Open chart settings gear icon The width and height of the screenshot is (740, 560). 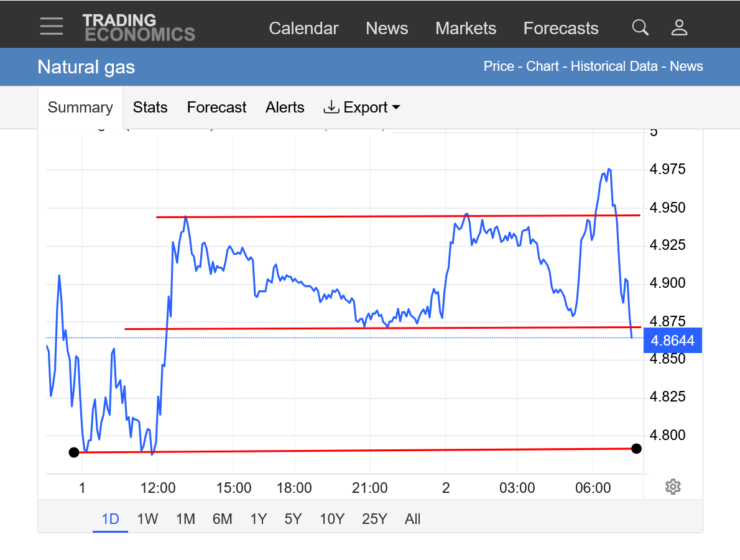[x=672, y=487]
